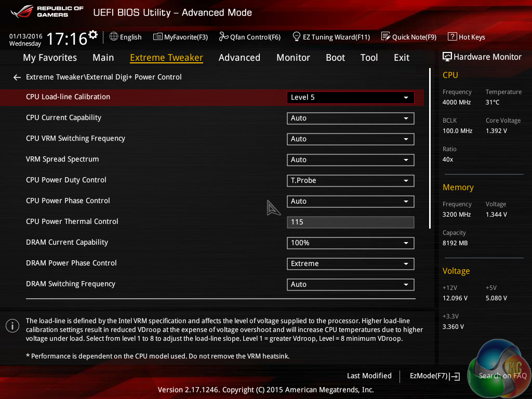
Task: Click the info icon beside help text
Action: coord(12,326)
